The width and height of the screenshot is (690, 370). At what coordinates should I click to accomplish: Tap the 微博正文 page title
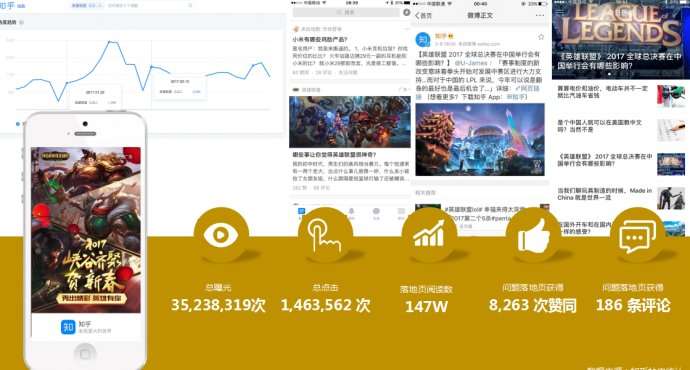point(480,15)
